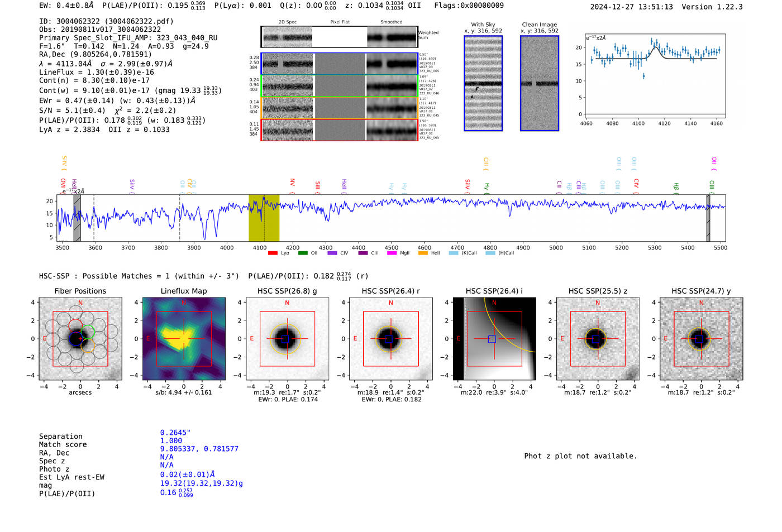
Task: Click the red Lyα legend swatch
Action: [273, 253]
